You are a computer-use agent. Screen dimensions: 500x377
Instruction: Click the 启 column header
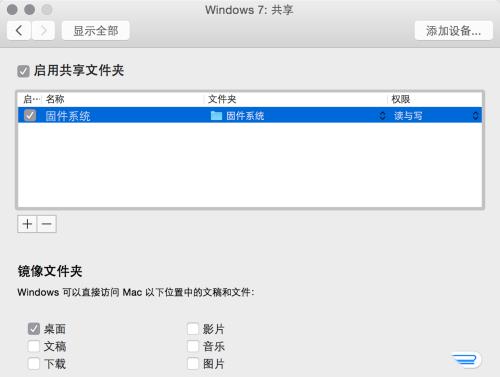tap(32, 99)
